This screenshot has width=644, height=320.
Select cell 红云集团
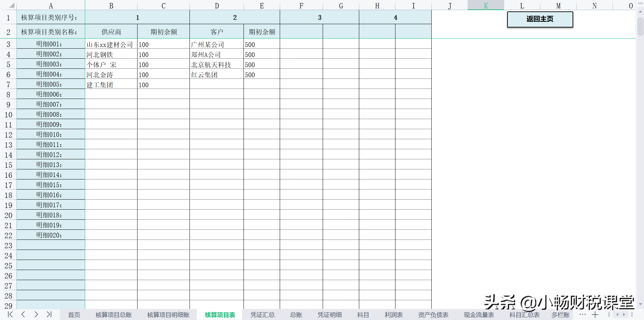[x=217, y=74]
